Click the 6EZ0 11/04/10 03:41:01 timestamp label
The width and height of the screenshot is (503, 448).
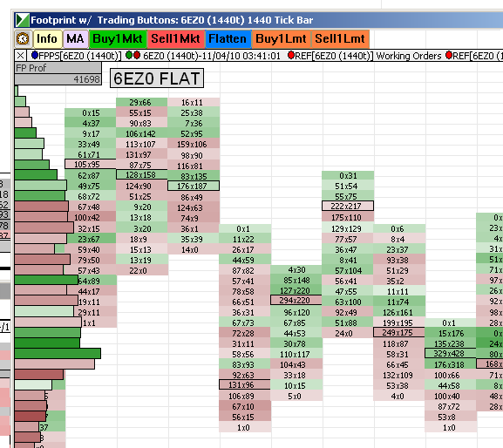(x=212, y=56)
